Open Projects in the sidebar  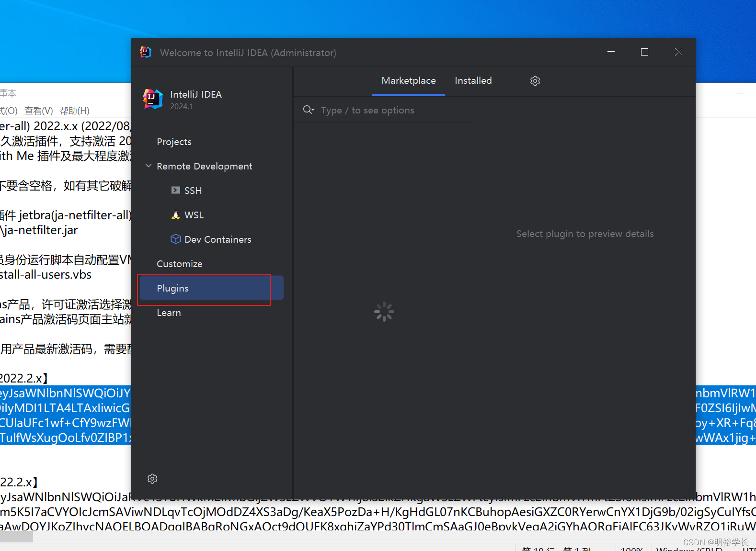pos(174,142)
